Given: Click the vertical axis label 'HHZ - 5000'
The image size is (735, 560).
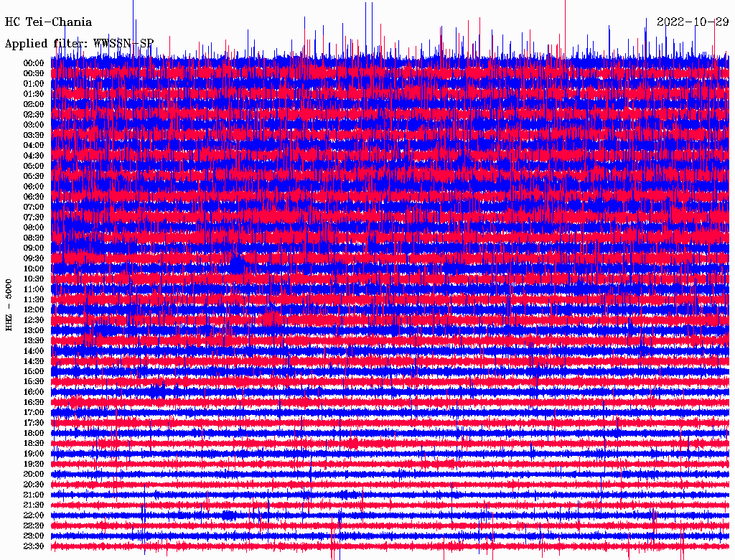Looking at the screenshot, I should 9,305.
